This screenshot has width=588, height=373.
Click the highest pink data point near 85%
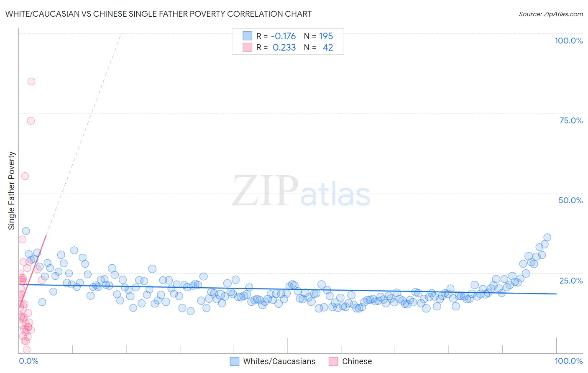tap(31, 82)
